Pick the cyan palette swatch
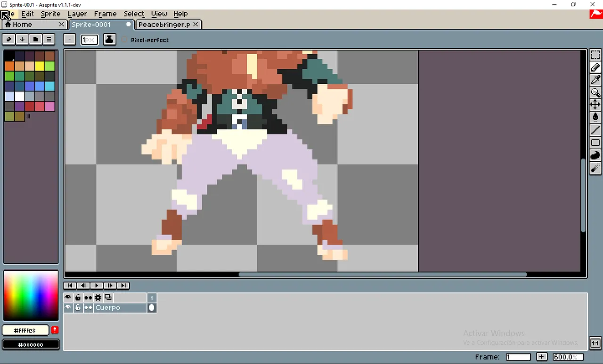 click(49, 86)
